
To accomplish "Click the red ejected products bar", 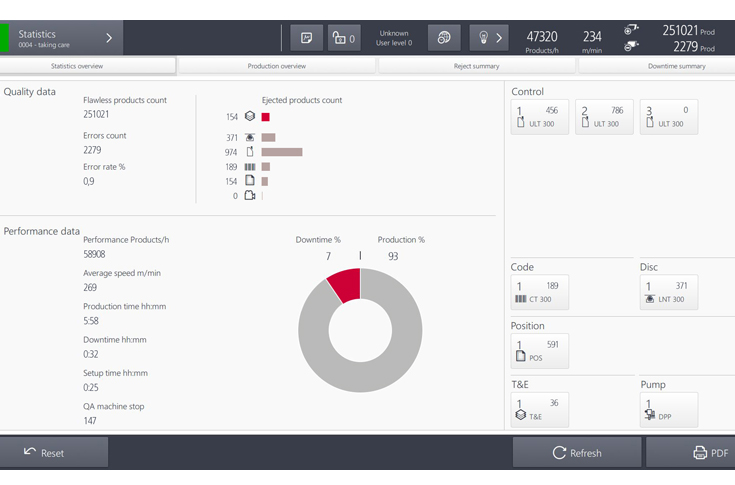I will pos(265,117).
